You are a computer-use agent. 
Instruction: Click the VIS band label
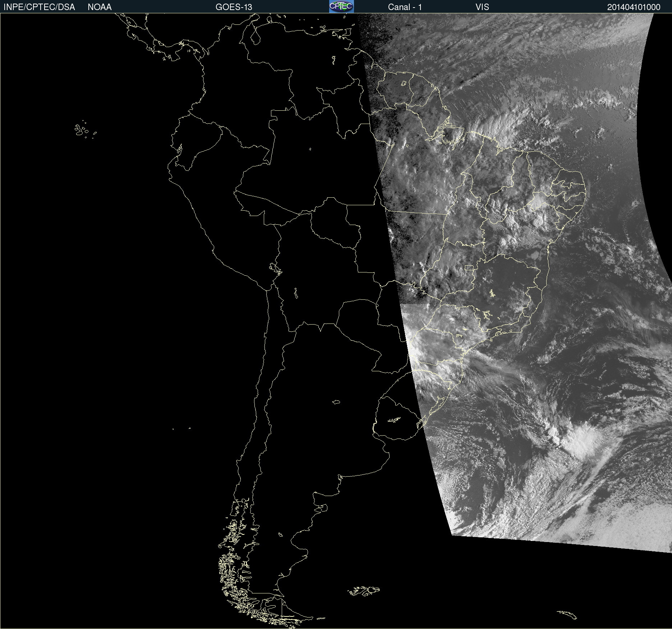pyautogui.click(x=482, y=7)
